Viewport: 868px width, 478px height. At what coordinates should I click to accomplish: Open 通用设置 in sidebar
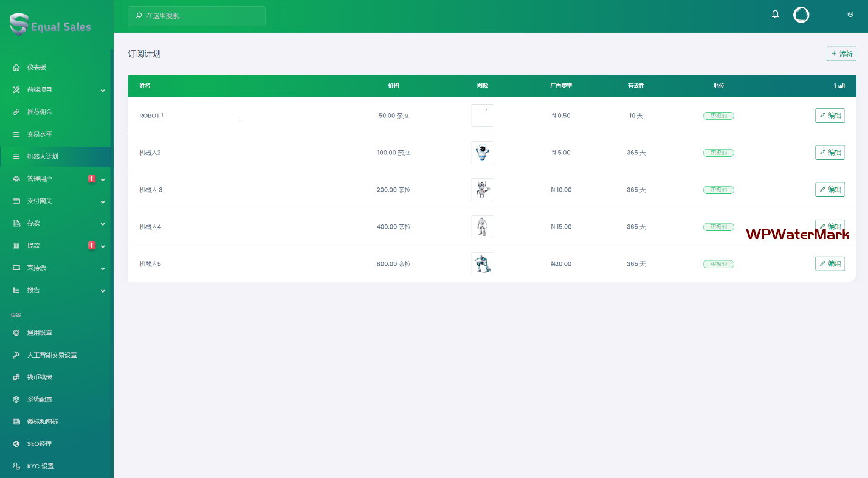40,333
